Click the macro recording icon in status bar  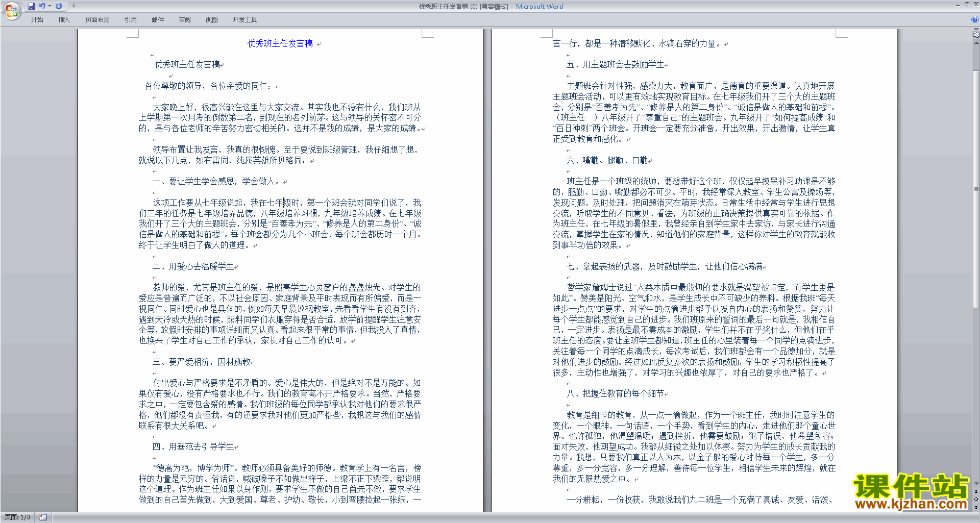coord(43,517)
